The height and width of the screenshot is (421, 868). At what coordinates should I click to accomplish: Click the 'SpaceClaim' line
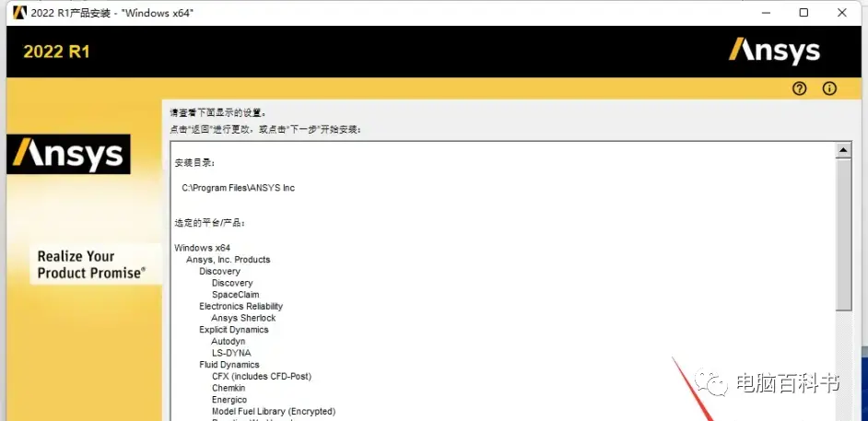point(235,294)
